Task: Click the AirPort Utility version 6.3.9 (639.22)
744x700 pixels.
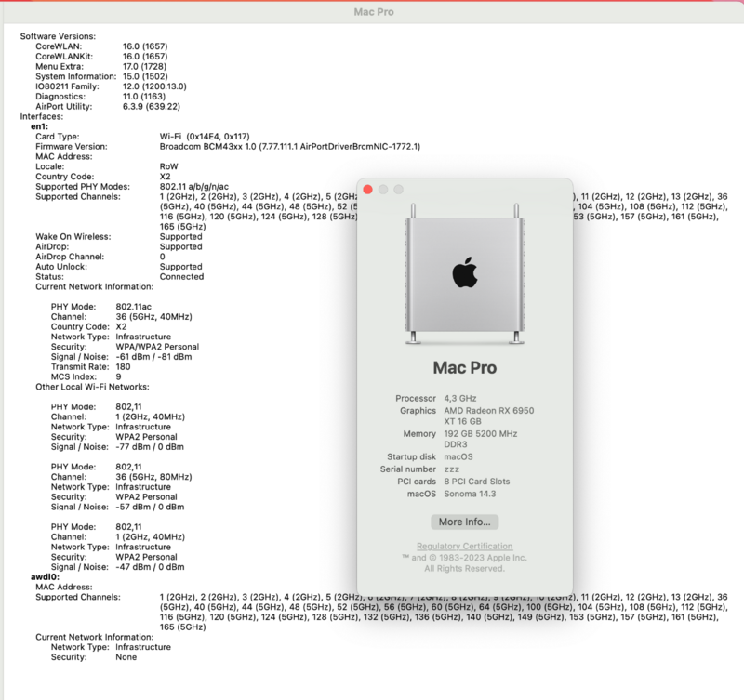Action: [x=152, y=106]
